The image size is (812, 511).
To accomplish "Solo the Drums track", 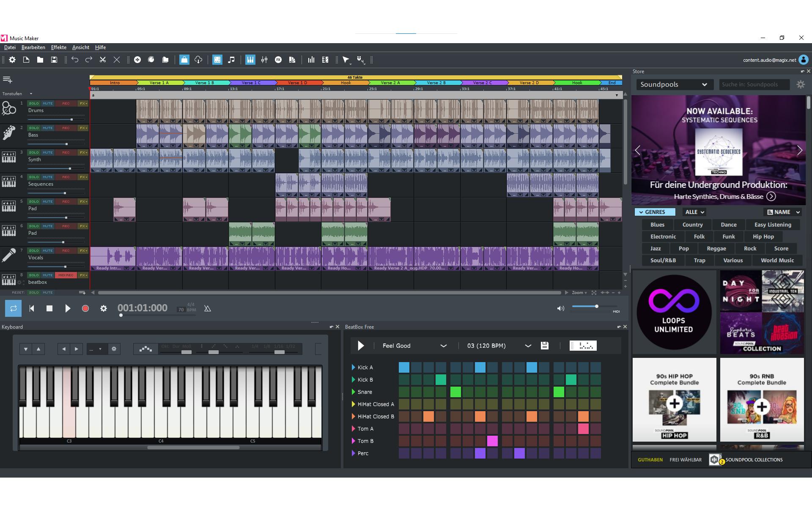I will (34, 103).
